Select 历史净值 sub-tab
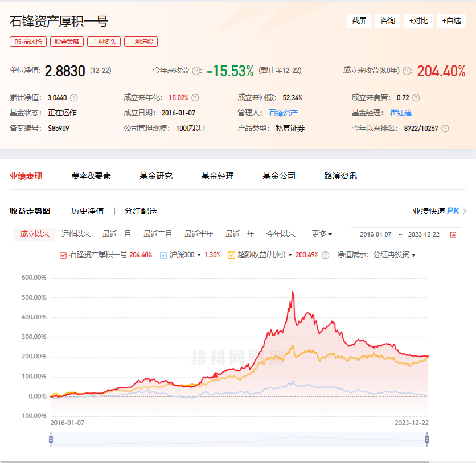The height and width of the screenshot is (463, 476). [88, 211]
